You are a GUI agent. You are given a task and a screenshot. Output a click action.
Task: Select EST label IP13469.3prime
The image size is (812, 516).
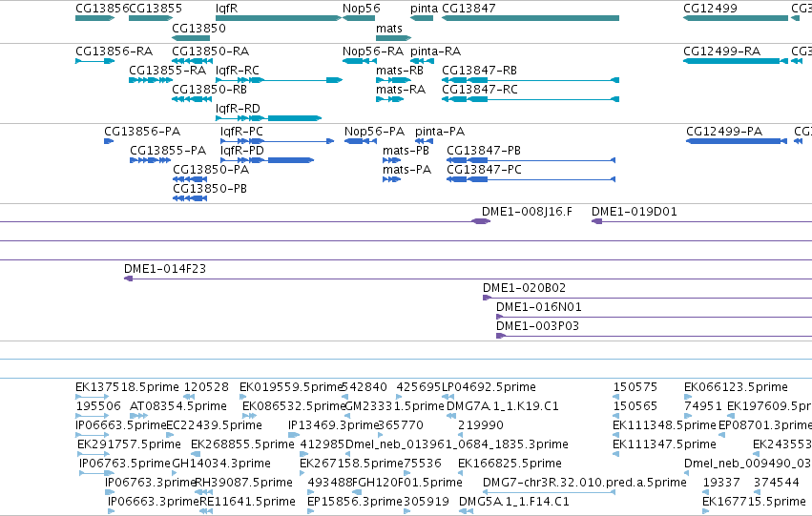coord(334,426)
